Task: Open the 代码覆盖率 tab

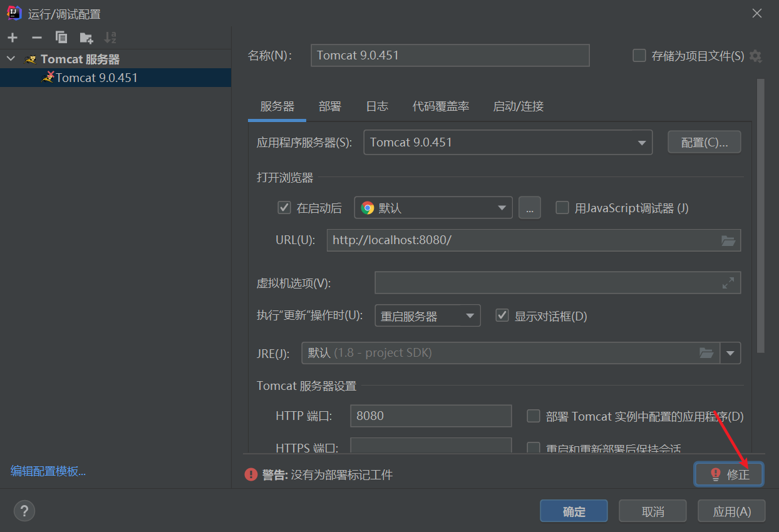Action: point(441,106)
